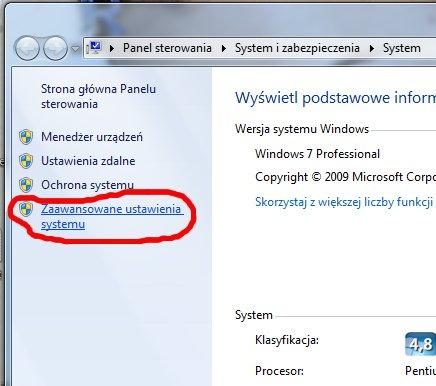This screenshot has width=436, height=386.
Task: Click shield icon beside Ustawienia zdalne
Action: coord(26,161)
